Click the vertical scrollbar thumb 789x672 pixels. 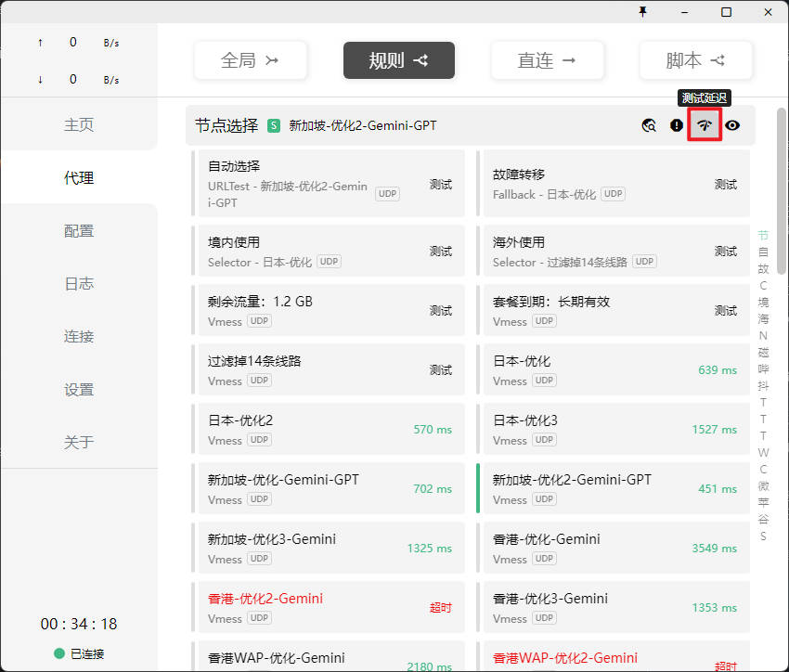pyautogui.click(x=782, y=191)
